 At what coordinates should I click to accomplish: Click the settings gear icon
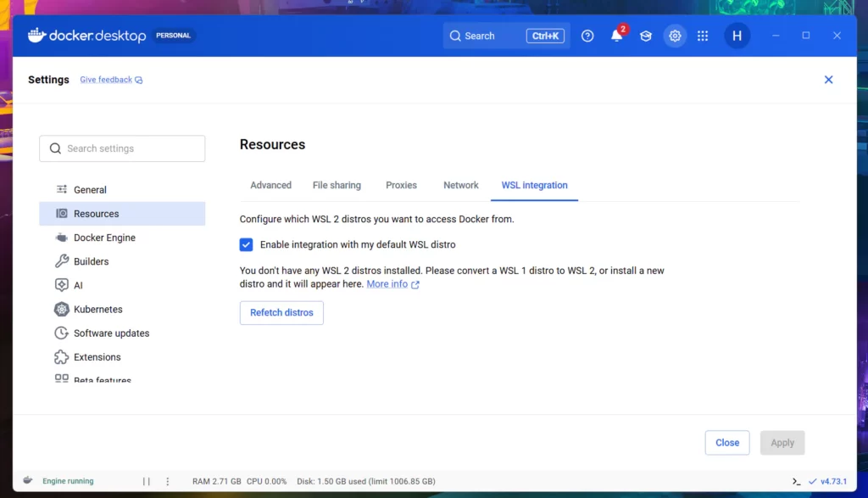click(x=674, y=36)
